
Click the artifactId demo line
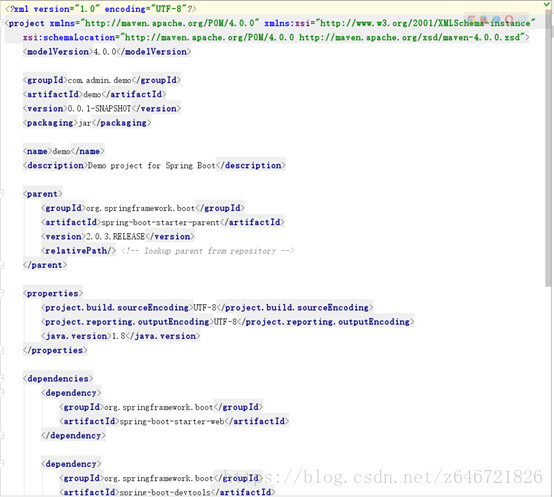click(x=95, y=94)
